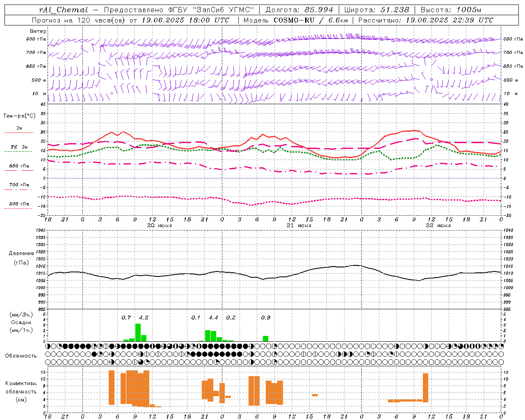The image size is (525, 420).
Task: Click the small orange convective bar near 15h June 21
Action: click(315, 395)
